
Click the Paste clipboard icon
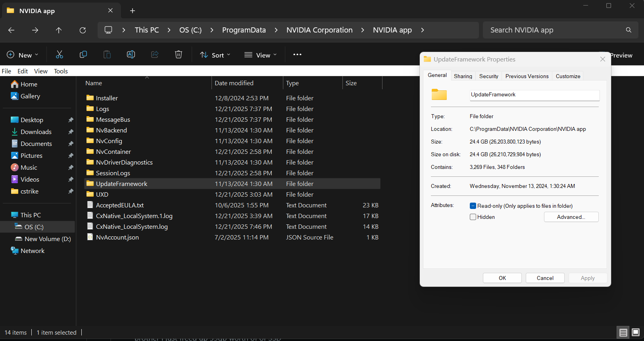[x=107, y=55]
